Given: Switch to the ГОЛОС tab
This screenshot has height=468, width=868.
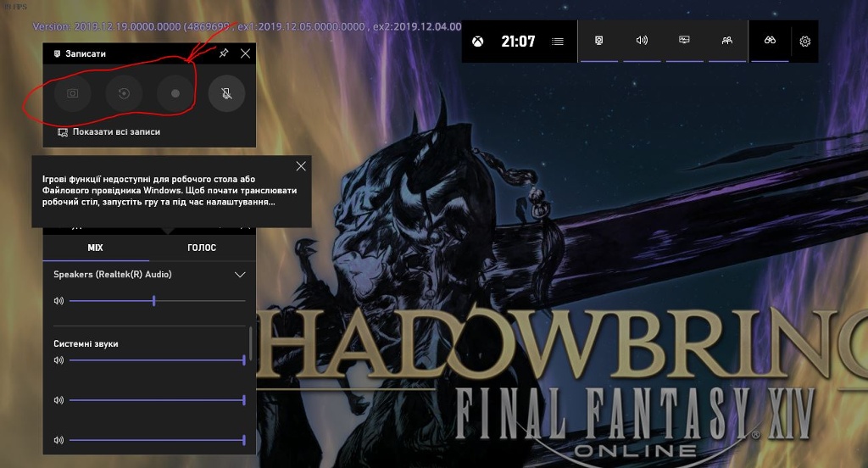Looking at the screenshot, I should (202, 248).
